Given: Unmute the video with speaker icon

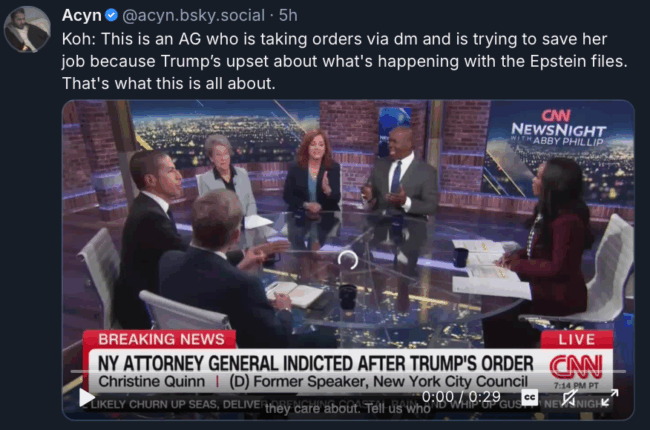Looking at the screenshot, I should click(569, 398).
